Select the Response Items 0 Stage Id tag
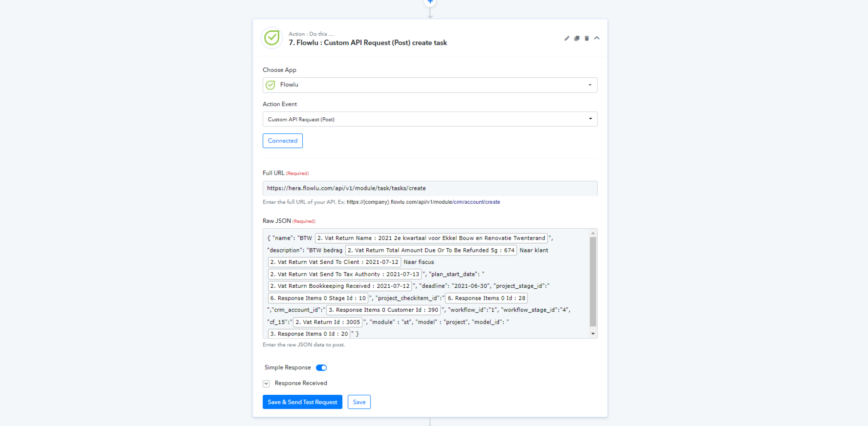 click(x=318, y=298)
